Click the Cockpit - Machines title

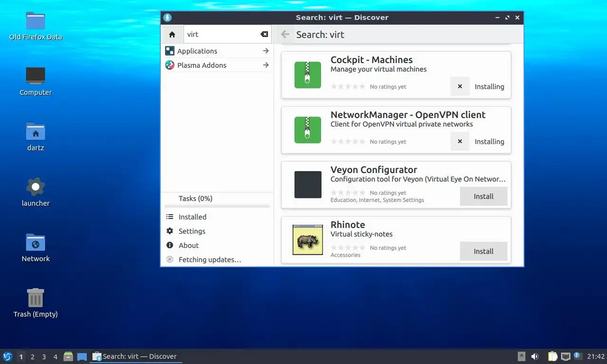[x=371, y=60]
